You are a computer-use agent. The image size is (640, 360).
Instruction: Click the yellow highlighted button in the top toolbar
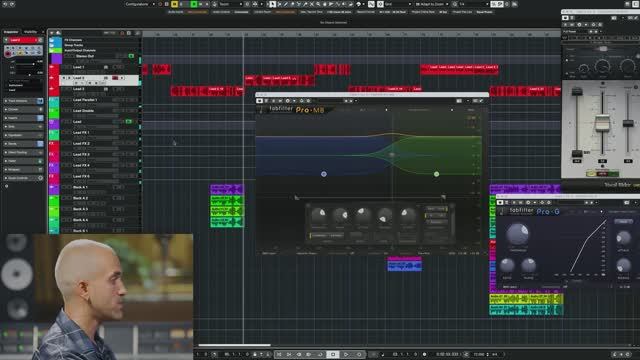(174, 4)
